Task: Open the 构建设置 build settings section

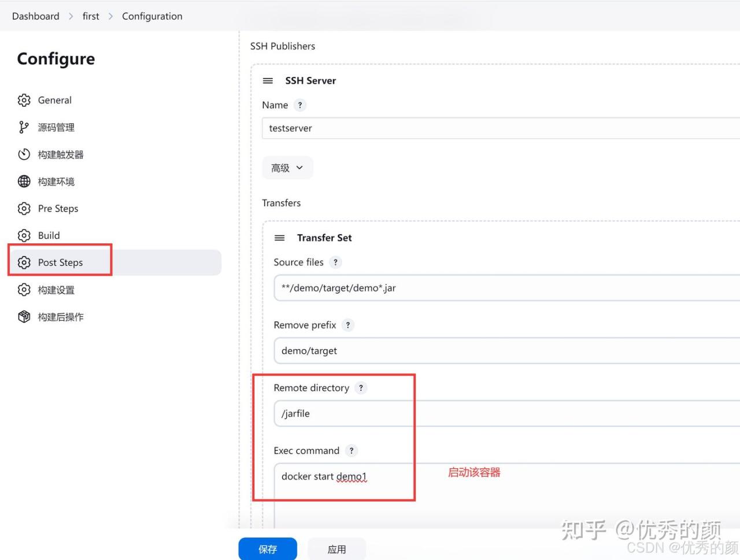Action: 56,290
